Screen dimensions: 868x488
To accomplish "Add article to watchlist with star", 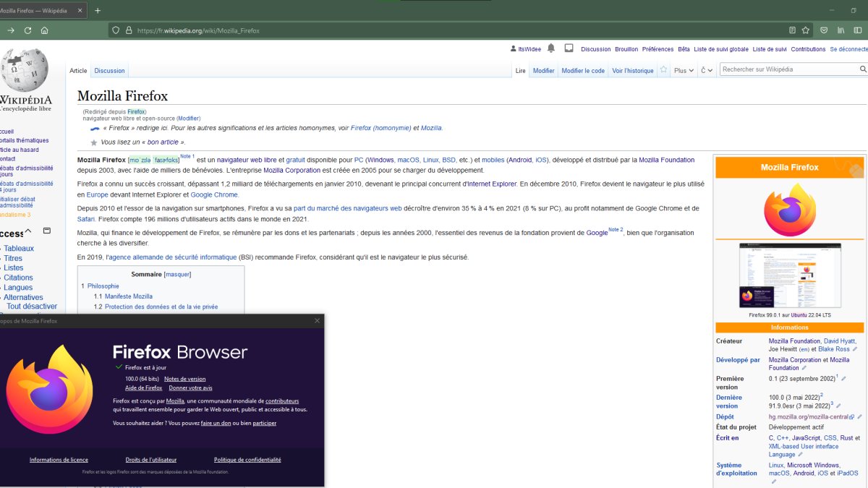I will click(663, 69).
